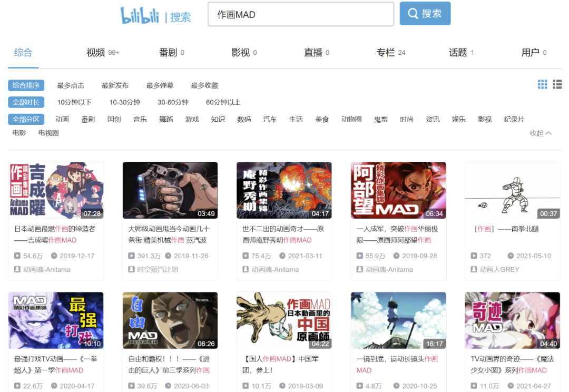Open title 一镜到底，运动长镜头作画MAD
This screenshot has height=392, width=569.
click(397, 365)
